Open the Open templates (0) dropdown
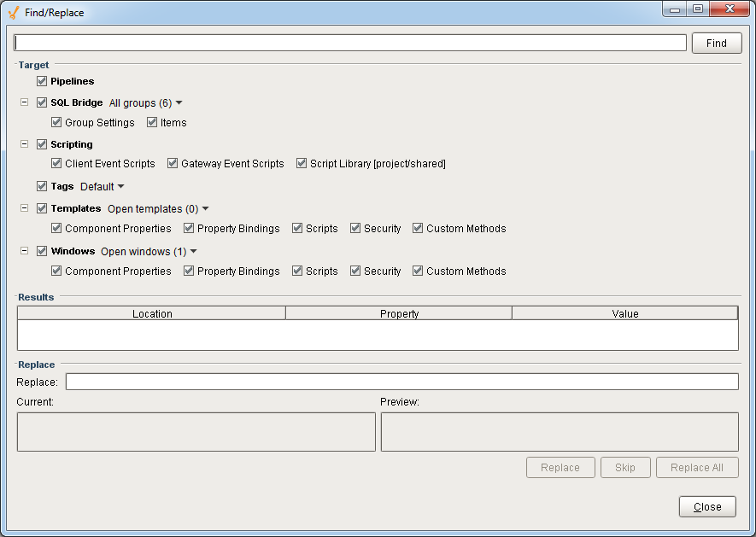Image resolution: width=756 pixels, height=537 pixels. click(x=158, y=208)
